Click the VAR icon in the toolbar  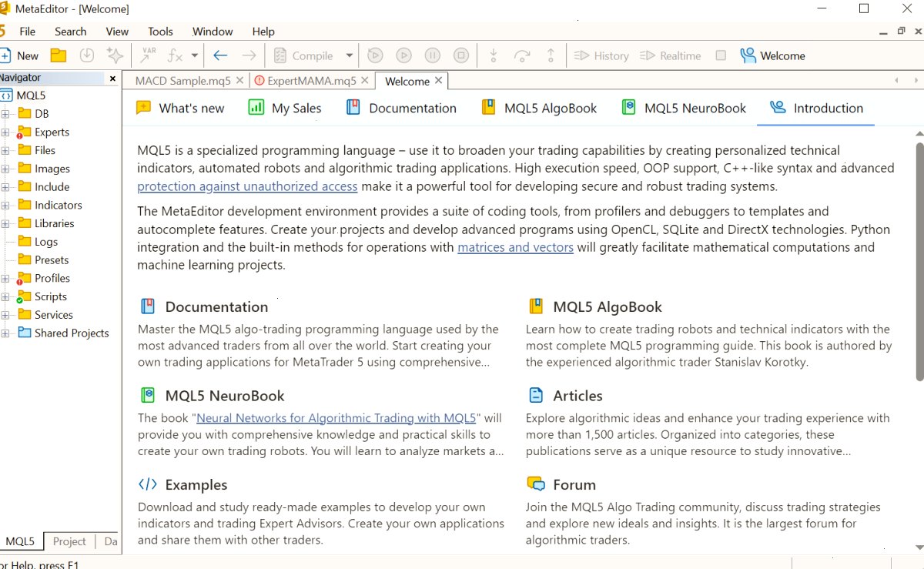point(147,55)
